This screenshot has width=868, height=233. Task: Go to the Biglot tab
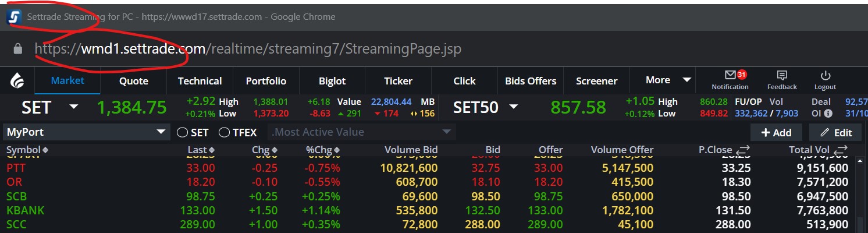click(x=332, y=81)
